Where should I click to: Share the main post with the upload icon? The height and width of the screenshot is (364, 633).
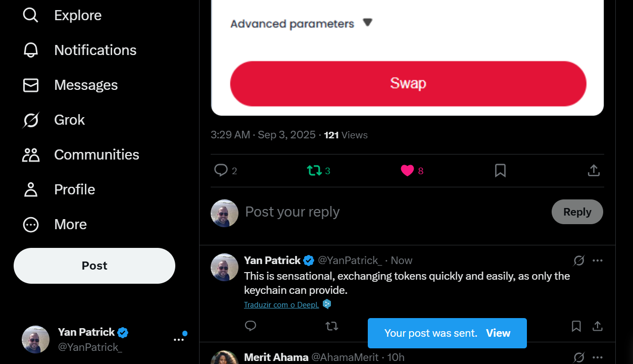pos(594,171)
